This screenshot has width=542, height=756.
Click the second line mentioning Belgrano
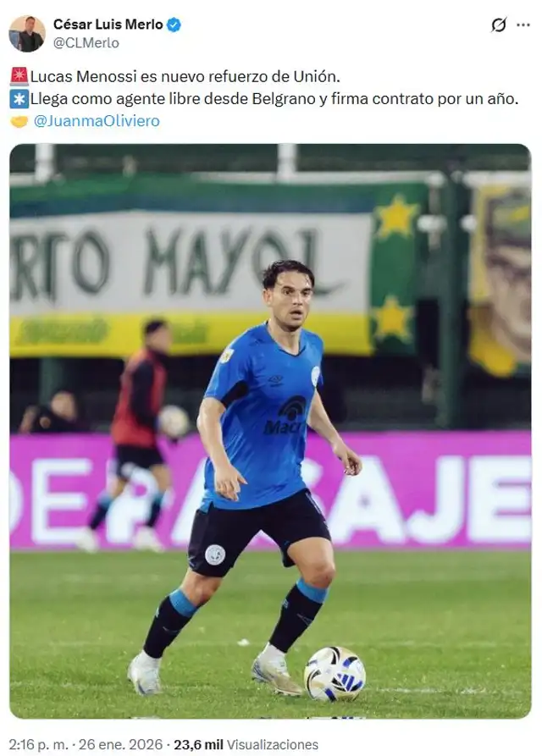tap(274, 99)
